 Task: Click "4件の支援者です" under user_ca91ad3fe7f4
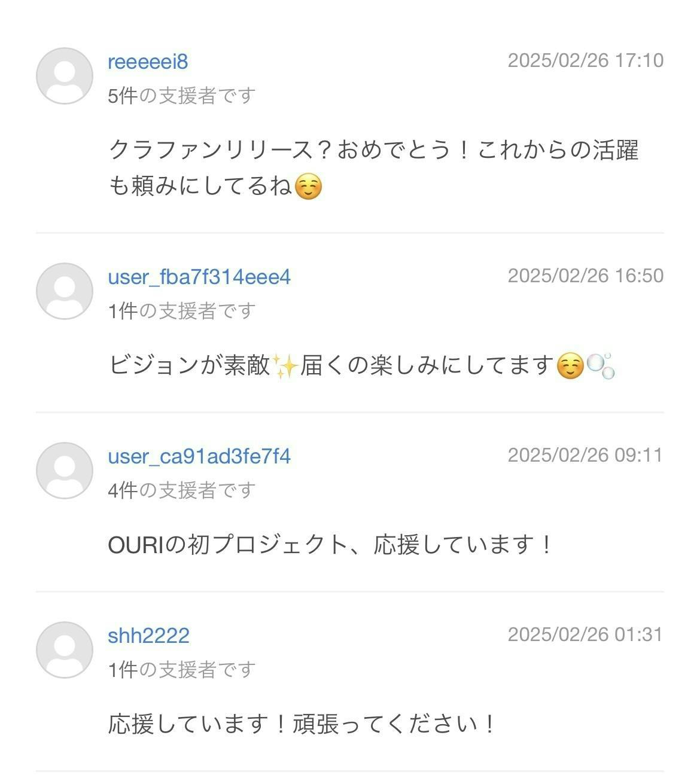click(x=181, y=490)
